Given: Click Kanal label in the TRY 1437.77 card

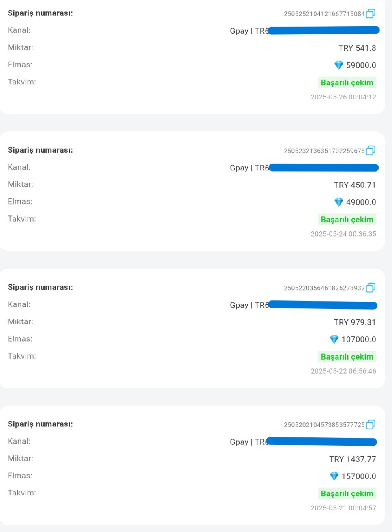Looking at the screenshot, I should 19,441.
